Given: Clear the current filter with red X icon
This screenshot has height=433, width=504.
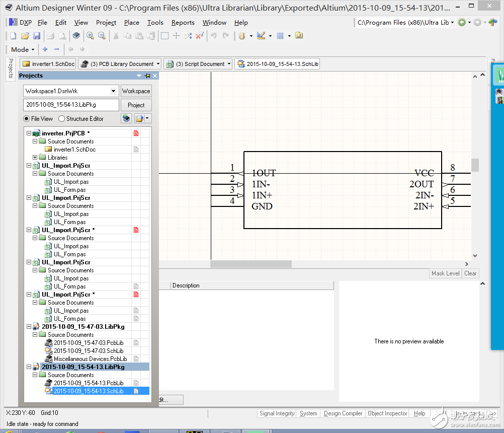Looking at the screenshot, I should [x=200, y=35].
